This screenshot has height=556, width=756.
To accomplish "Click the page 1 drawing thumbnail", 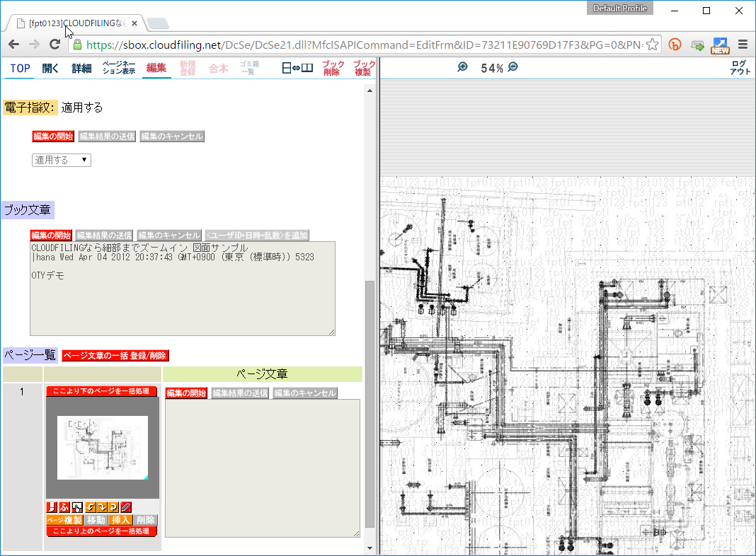I will 103,448.
